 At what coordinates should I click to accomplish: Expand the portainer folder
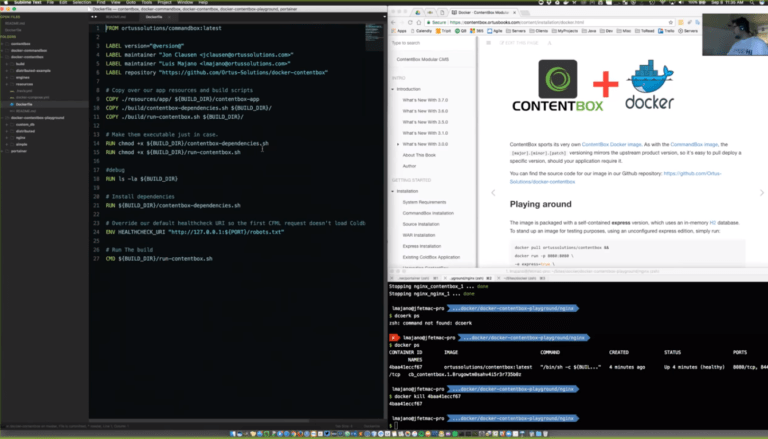point(2,151)
